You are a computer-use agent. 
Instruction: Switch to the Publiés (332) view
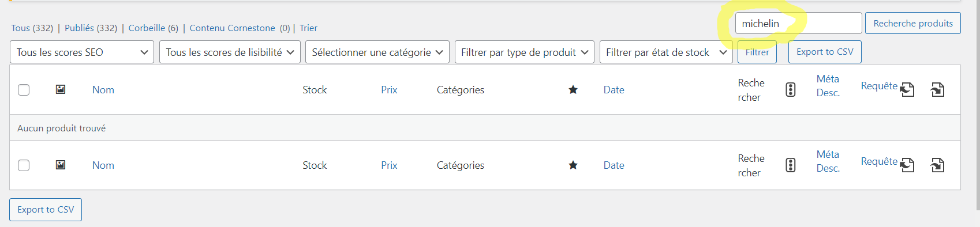(91, 28)
